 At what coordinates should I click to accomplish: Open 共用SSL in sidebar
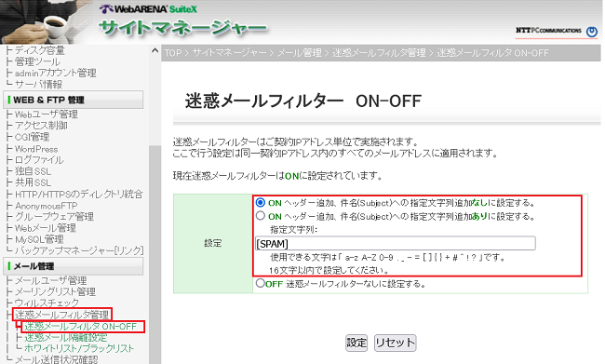(33, 182)
